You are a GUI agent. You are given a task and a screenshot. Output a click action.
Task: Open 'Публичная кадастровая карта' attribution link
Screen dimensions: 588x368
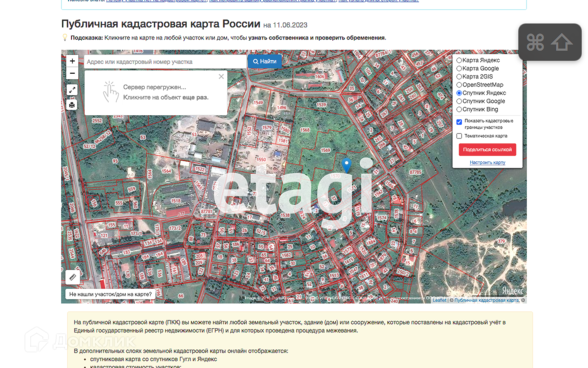487,300
